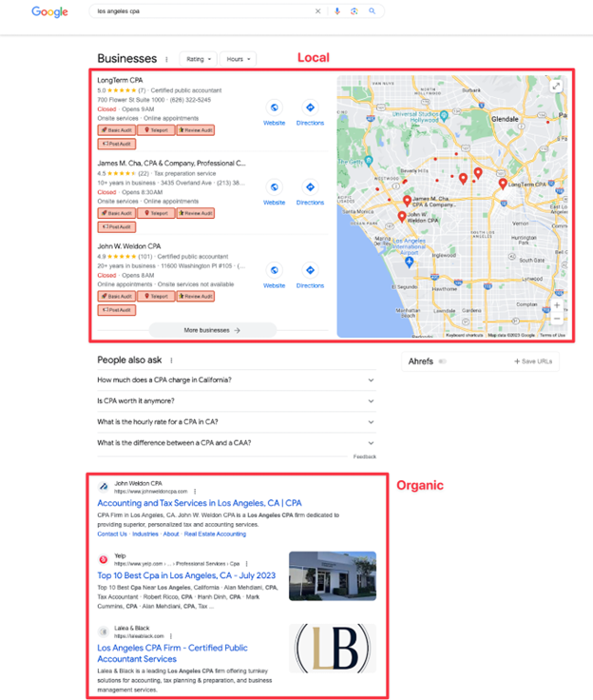
Task: Open Contact Us sitelink of John Weldon CPA
Action: (112, 534)
